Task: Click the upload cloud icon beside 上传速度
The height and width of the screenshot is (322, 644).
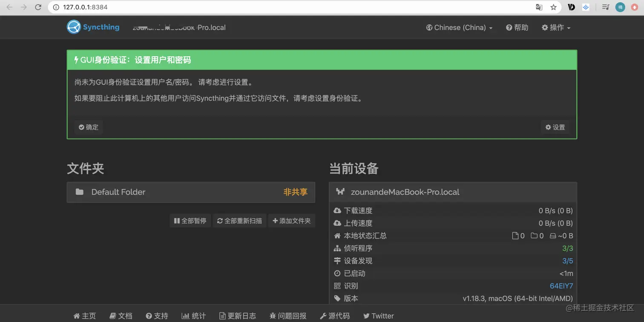Action: coord(337,223)
